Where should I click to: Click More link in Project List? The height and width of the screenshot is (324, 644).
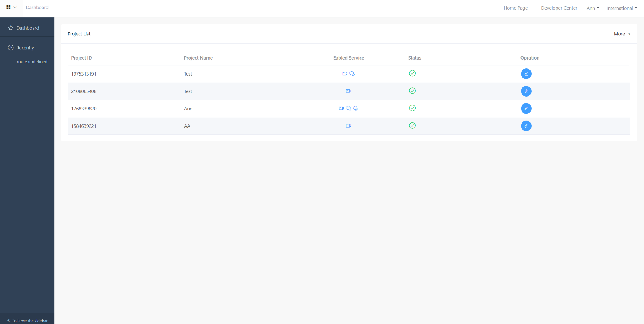click(x=622, y=34)
